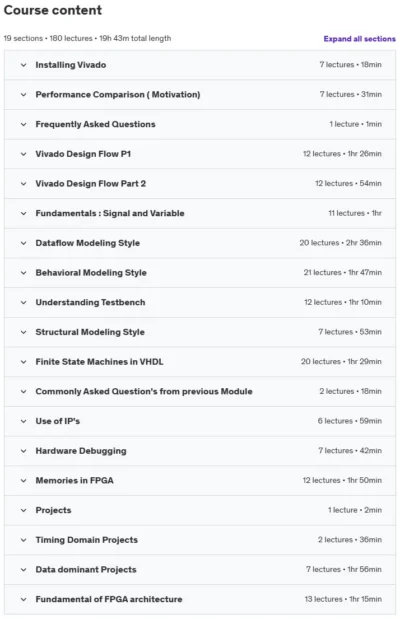The width and height of the screenshot is (400, 619).
Task: Expand the Installing Vivado section
Action: click(x=200, y=65)
